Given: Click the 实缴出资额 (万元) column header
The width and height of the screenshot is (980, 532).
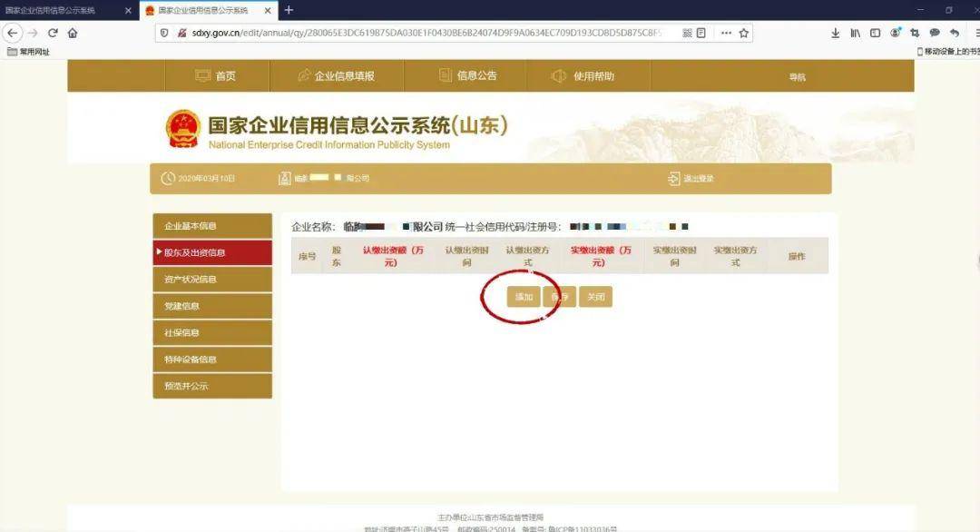Looking at the screenshot, I should pyautogui.click(x=601, y=256).
